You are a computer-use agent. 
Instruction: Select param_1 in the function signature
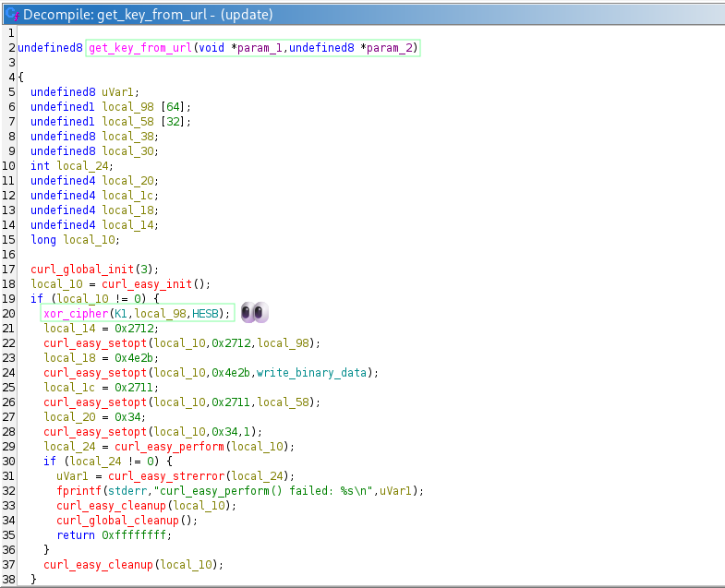pos(260,48)
